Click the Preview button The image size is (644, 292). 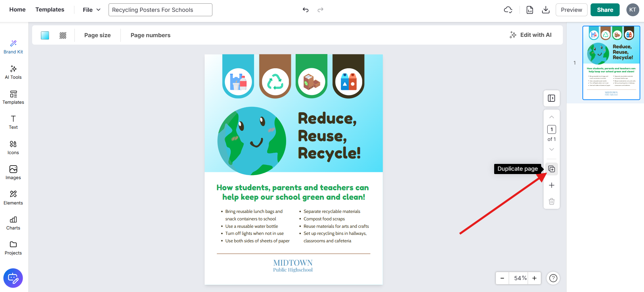click(x=571, y=10)
